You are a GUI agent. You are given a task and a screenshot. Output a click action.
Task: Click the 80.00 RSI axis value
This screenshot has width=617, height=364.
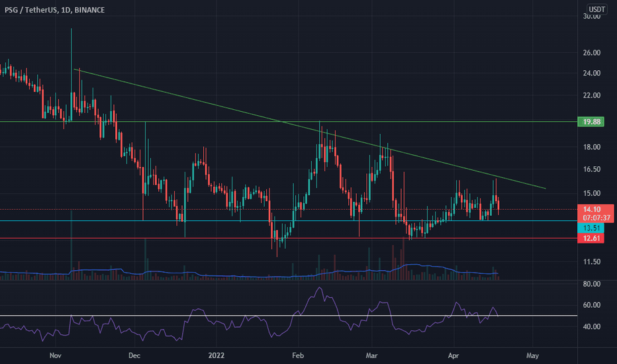click(591, 284)
